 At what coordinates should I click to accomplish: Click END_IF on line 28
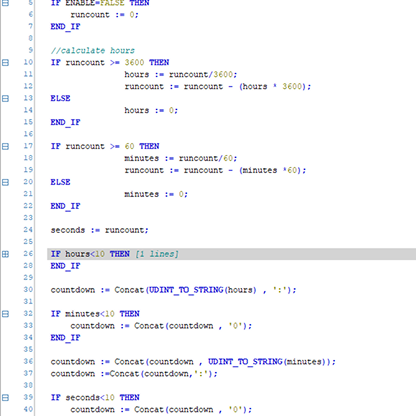coord(65,266)
